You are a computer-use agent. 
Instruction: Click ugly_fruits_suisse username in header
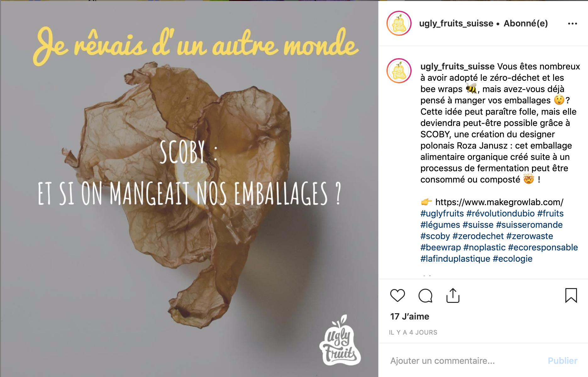pyautogui.click(x=456, y=24)
